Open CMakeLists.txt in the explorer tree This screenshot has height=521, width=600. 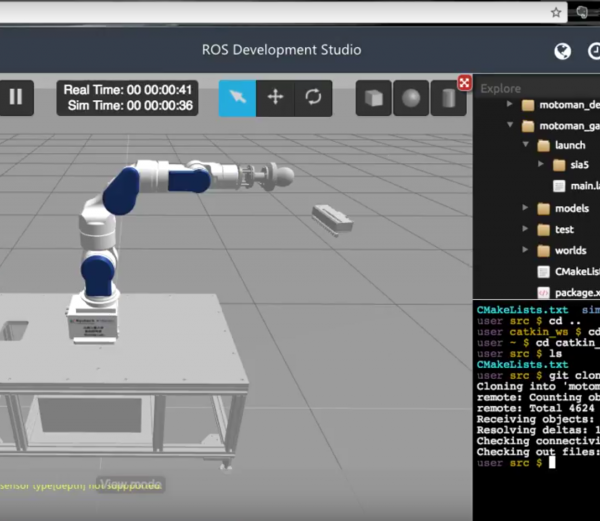click(x=576, y=271)
